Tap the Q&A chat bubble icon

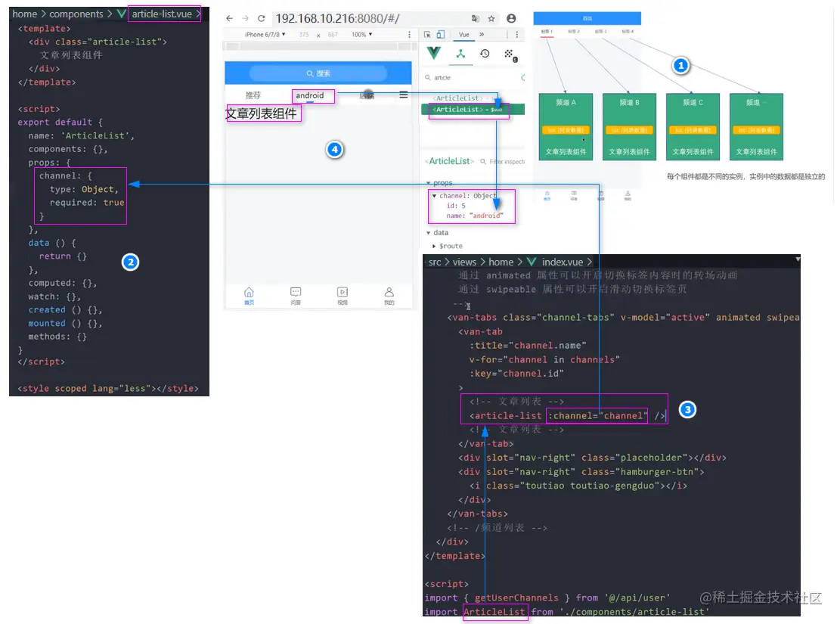pos(296,293)
